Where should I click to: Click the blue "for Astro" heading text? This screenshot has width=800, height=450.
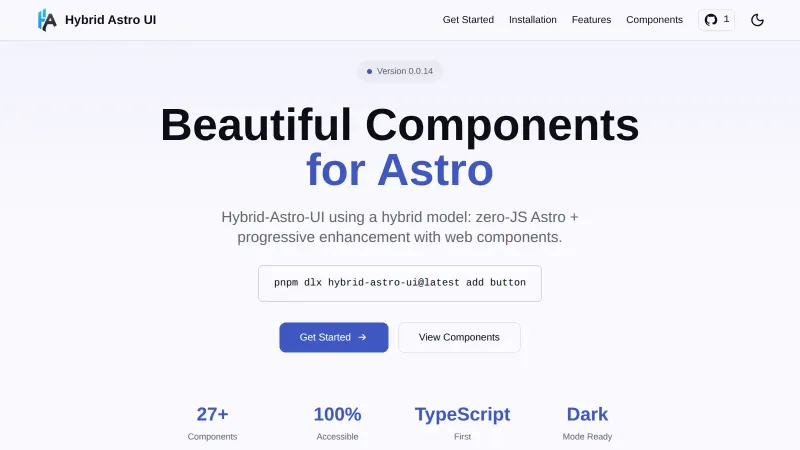click(400, 170)
